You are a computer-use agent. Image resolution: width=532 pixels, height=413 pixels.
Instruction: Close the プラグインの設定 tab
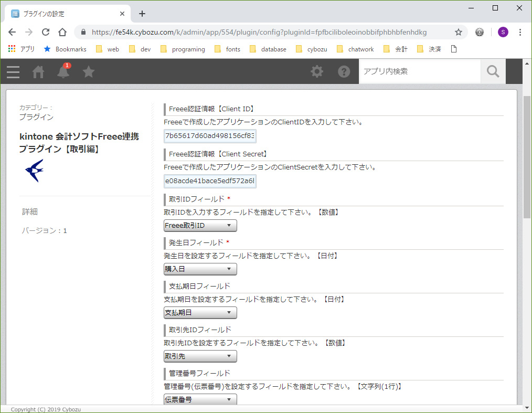click(122, 14)
